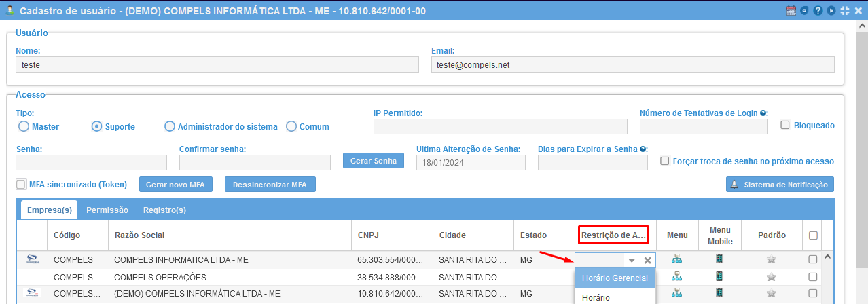This screenshot has width=868, height=304.
Task: Sort by Razão Social column header
Action: 230,235
